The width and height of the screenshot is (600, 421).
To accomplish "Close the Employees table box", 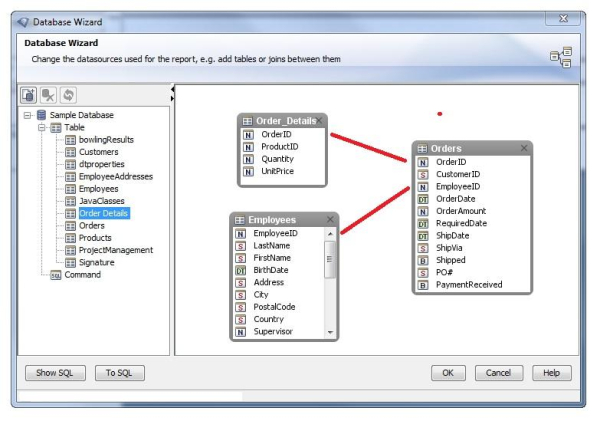I will 329,219.
